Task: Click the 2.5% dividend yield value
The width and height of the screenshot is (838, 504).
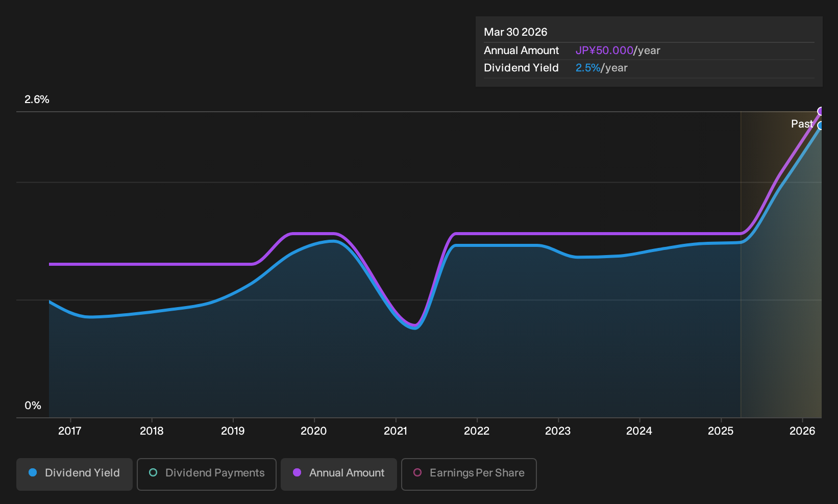Action: click(x=588, y=68)
